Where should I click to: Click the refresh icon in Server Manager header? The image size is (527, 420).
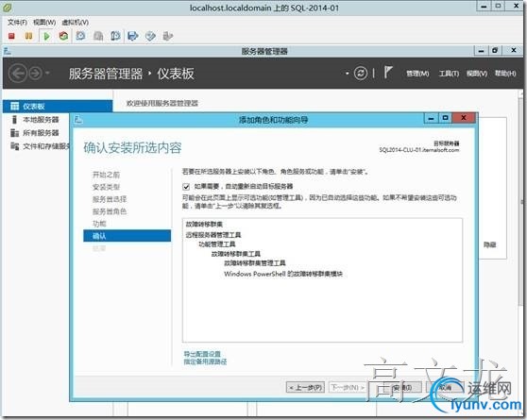(360, 73)
